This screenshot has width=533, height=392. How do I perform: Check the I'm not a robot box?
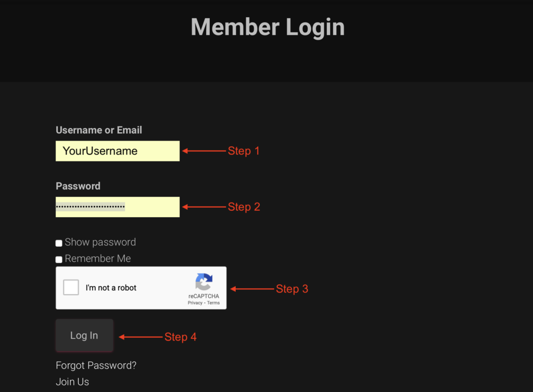click(x=71, y=287)
